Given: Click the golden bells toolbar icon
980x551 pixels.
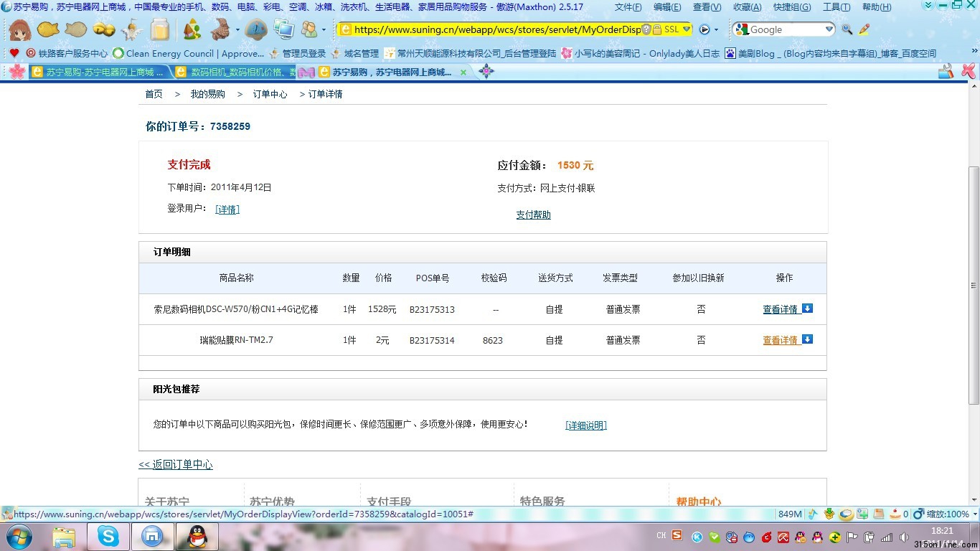Looking at the screenshot, I should point(104,29).
